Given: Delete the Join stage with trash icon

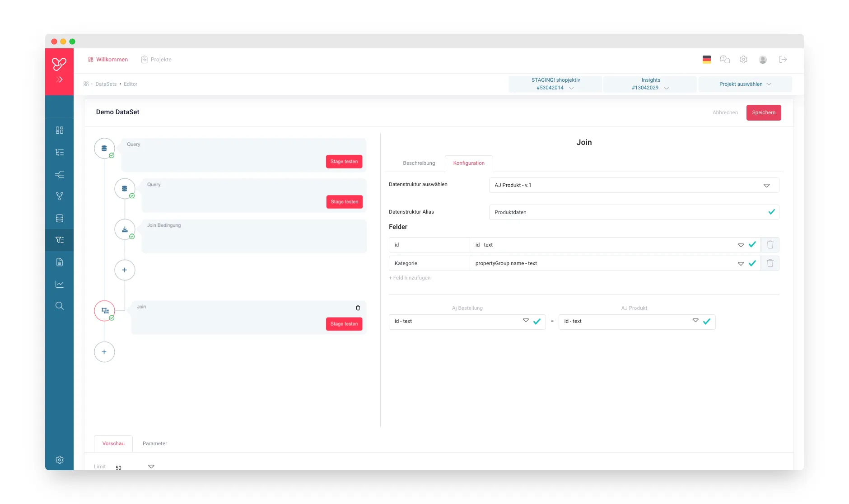Looking at the screenshot, I should point(358,308).
